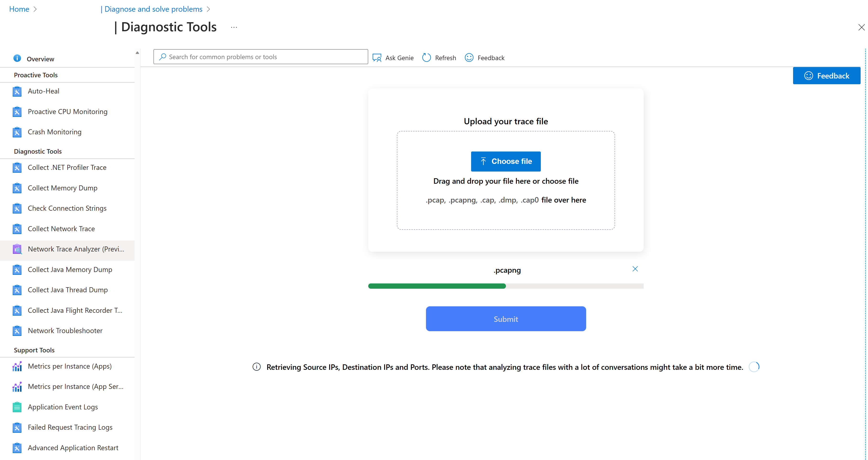The image size is (868, 460).
Task: Click the green upload progress bar
Action: 437,286
